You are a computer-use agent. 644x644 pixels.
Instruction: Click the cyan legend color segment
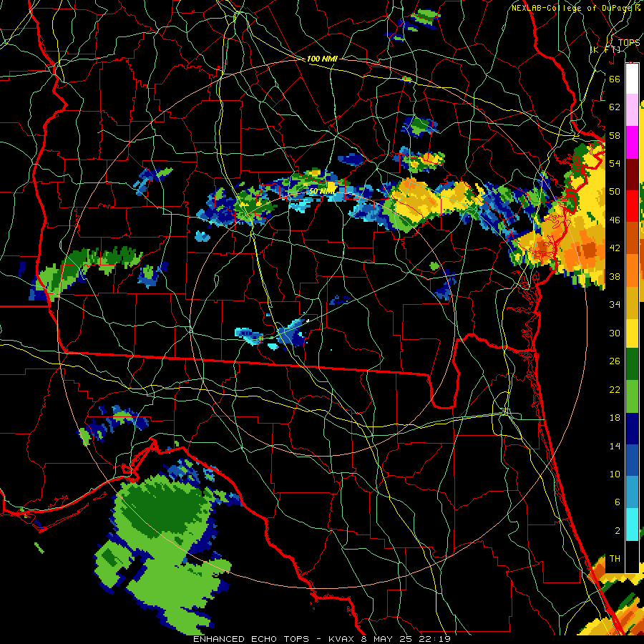point(632,525)
